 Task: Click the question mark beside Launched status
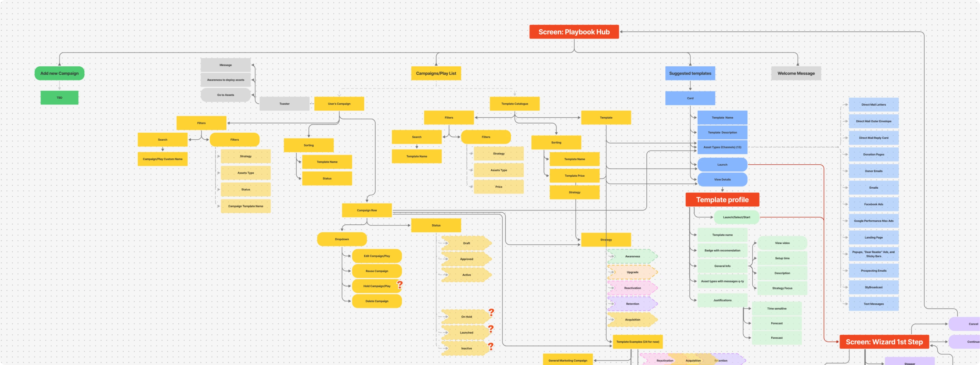coord(491,329)
